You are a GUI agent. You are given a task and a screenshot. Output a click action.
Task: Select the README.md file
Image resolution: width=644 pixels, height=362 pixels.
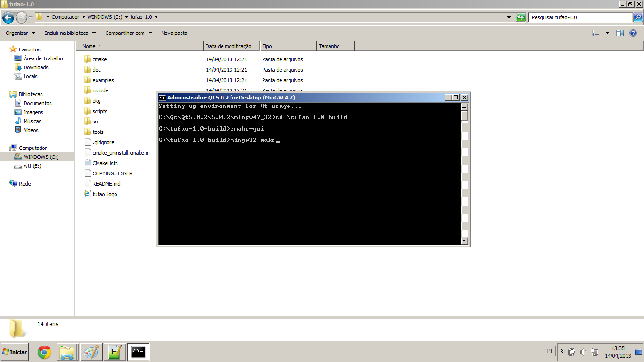tap(102, 184)
